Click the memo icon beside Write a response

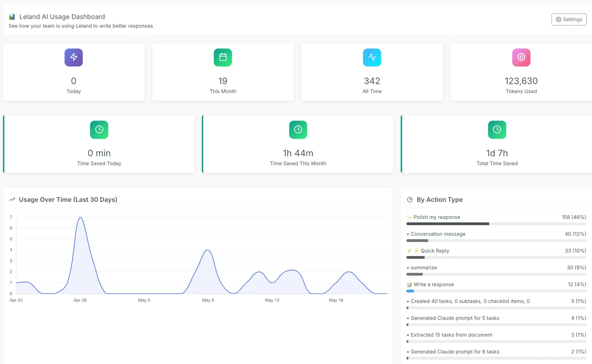pyautogui.click(x=409, y=284)
